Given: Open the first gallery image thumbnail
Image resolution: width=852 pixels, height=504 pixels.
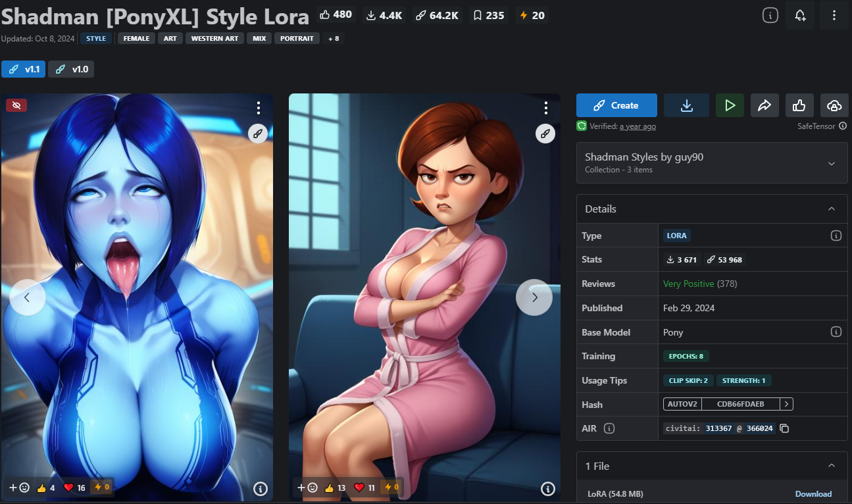Looking at the screenshot, I should pyautogui.click(x=137, y=297).
